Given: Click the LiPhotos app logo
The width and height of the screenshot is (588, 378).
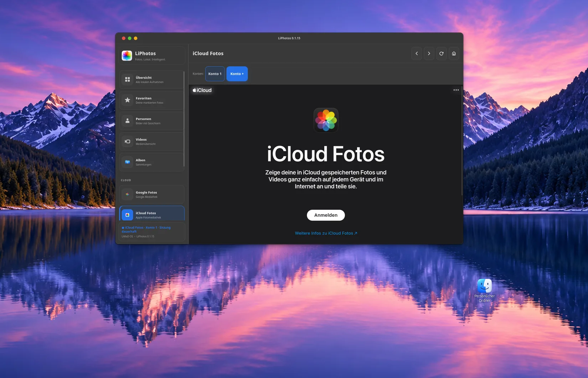Looking at the screenshot, I should click(x=127, y=56).
